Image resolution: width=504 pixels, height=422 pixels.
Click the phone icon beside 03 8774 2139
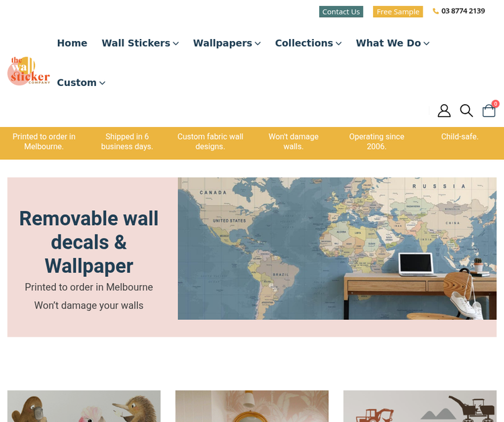[x=435, y=11]
